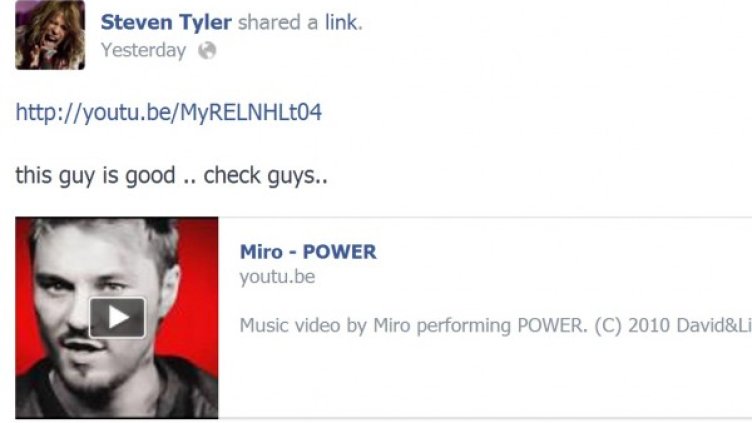Open the Steven Tyler profile name link
The width and height of the screenshot is (752, 423).
(x=166, y=22)
